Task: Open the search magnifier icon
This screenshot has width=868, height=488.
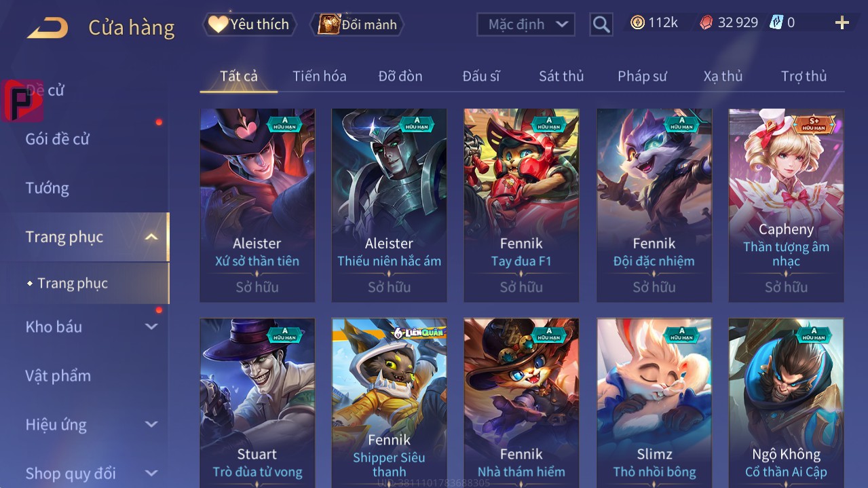Action: click(x=601, y=24)
